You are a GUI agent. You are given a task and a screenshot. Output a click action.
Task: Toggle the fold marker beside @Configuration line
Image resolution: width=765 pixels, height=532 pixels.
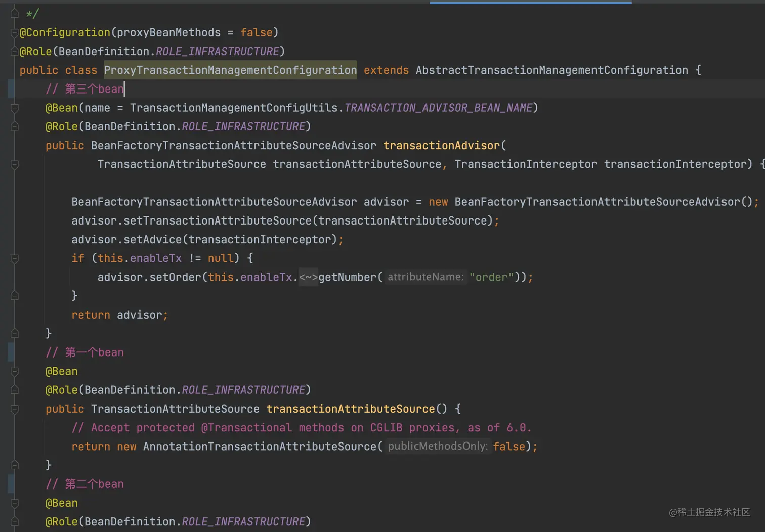coord(14,33)
